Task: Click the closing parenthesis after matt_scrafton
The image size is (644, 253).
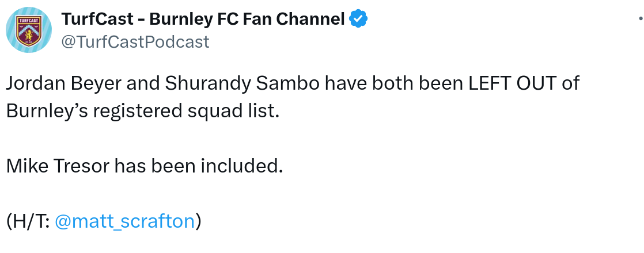Action: (x=198, y=221)
